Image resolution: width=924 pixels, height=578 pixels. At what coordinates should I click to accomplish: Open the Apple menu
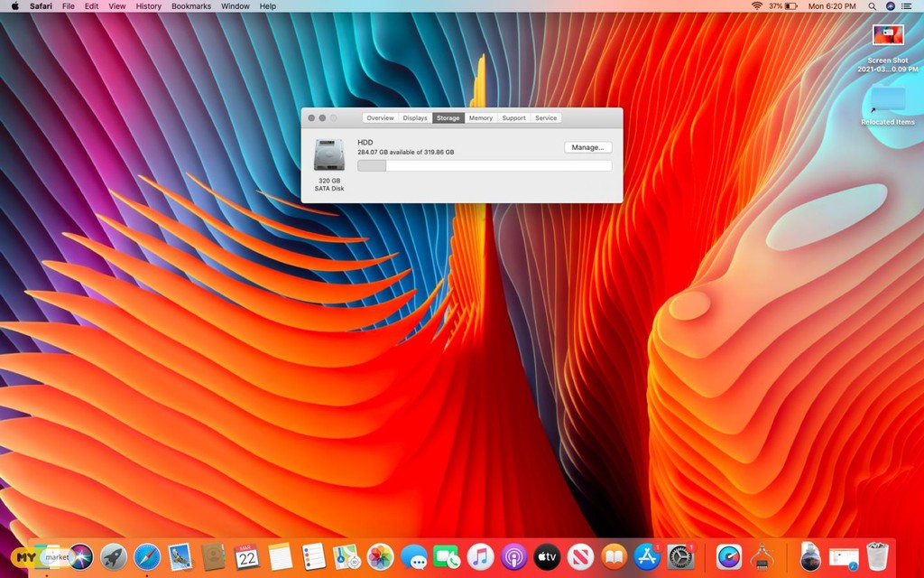click(14, 6)
